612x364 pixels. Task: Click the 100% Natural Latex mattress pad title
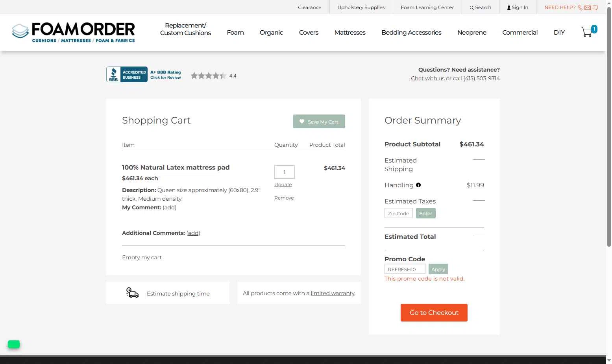[176, 167]
